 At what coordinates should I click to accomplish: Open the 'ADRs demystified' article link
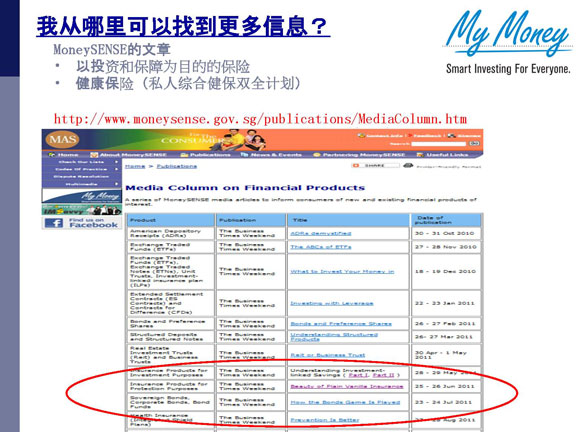[x=321, y=233]
